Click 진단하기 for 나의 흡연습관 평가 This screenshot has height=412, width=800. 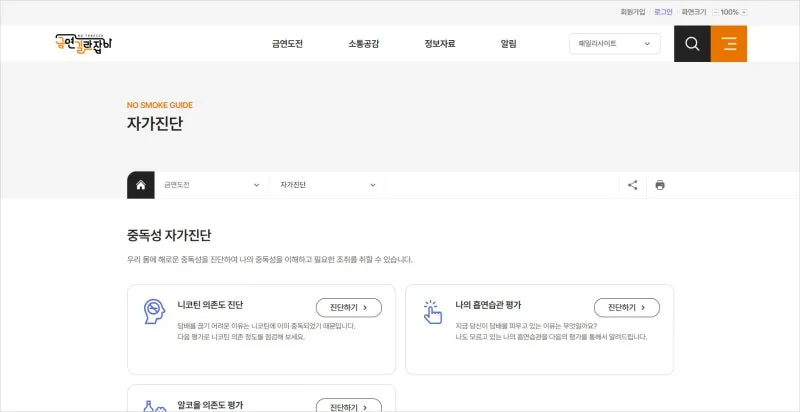tap(626, 308)
